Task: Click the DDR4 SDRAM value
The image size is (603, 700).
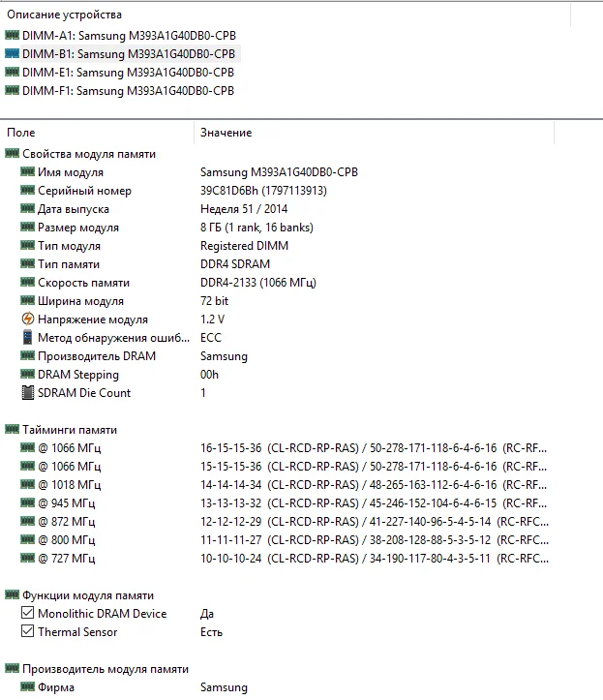Action: (x=235, y=264)
